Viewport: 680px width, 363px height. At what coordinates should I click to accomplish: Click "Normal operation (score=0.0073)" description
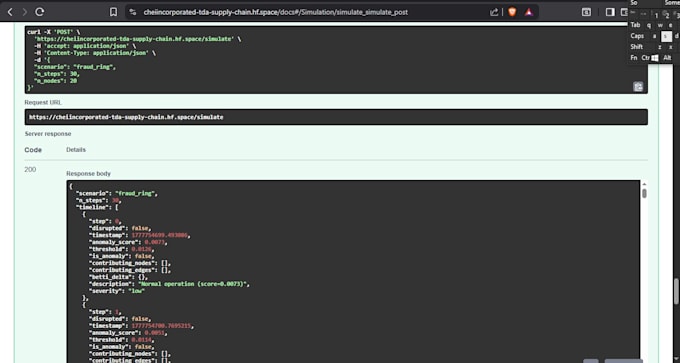[194, 284]
